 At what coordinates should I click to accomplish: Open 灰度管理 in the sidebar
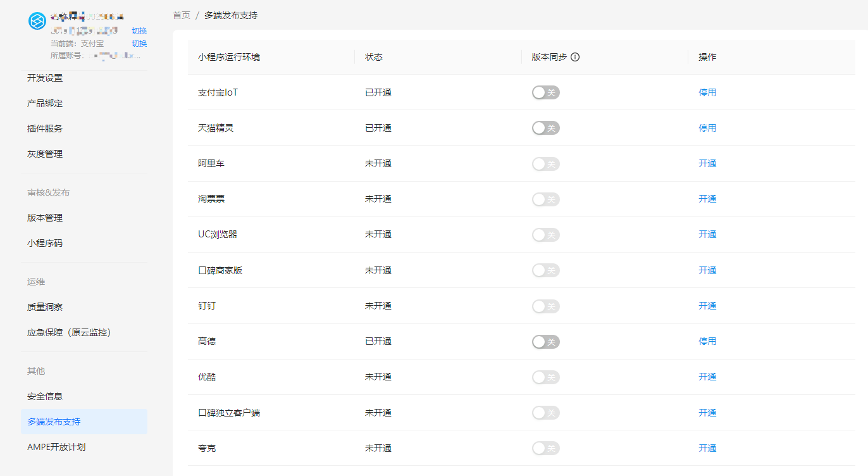coord(45,154)
